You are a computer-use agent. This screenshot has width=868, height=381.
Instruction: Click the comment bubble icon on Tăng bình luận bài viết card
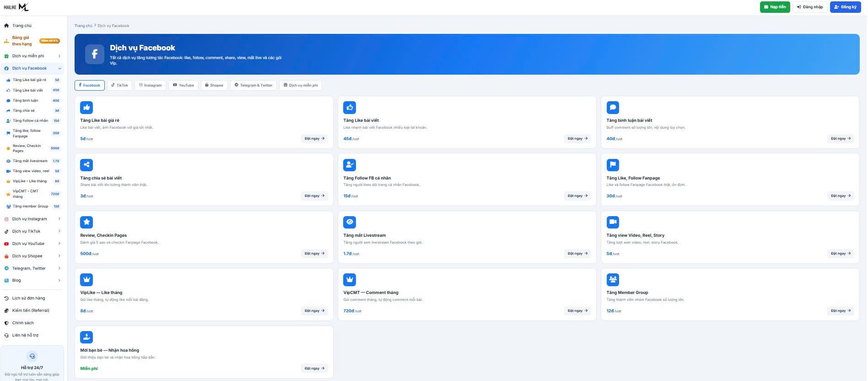click(x=613, y=108)
